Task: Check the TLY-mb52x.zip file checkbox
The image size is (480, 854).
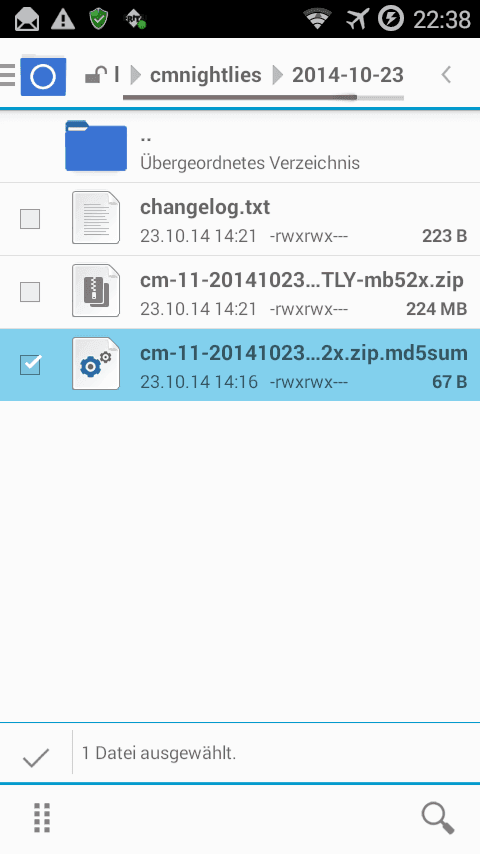Action: pyautogui.click(x=30, y=292)
